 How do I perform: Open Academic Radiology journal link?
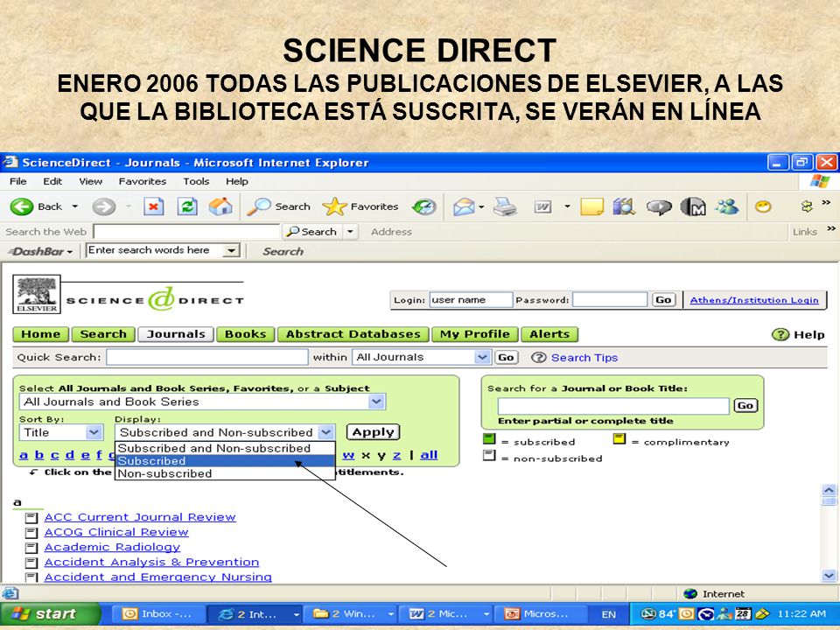click(x=112, y=547)
